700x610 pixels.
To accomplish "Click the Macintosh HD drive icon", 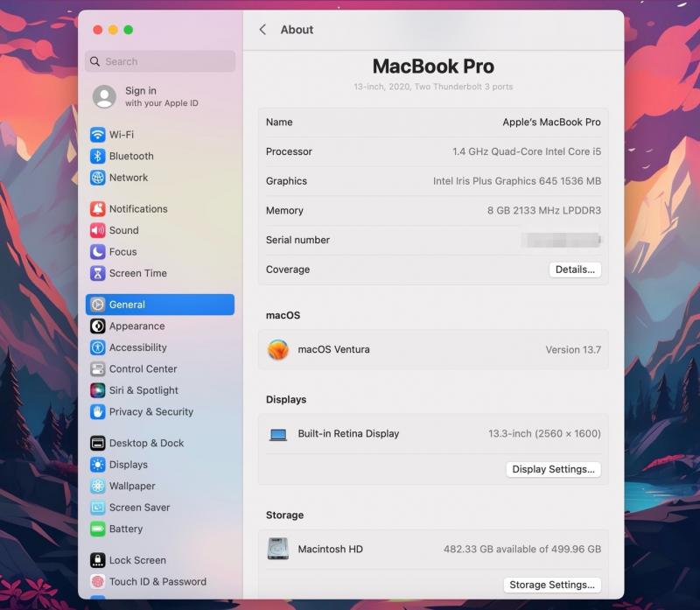I will pyautogui.click(x=277, y=549).
